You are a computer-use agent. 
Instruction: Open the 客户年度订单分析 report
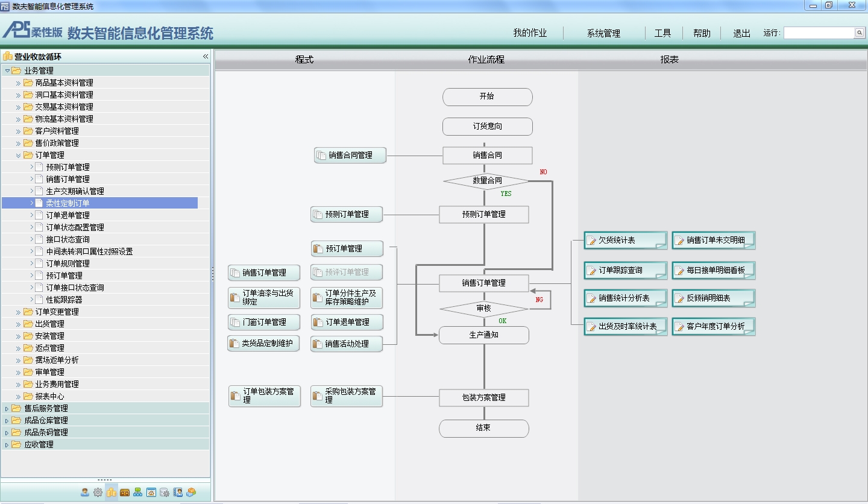pyautogui.click(x=714, y=326)
